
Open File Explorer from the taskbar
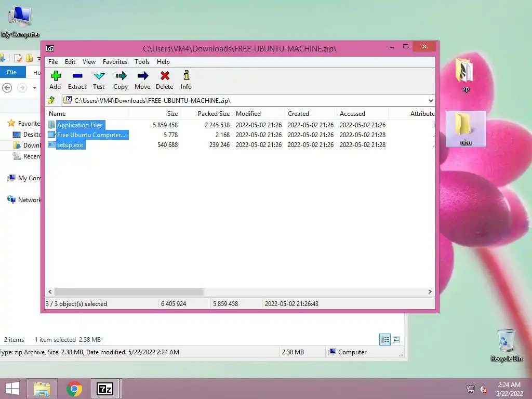42,389
